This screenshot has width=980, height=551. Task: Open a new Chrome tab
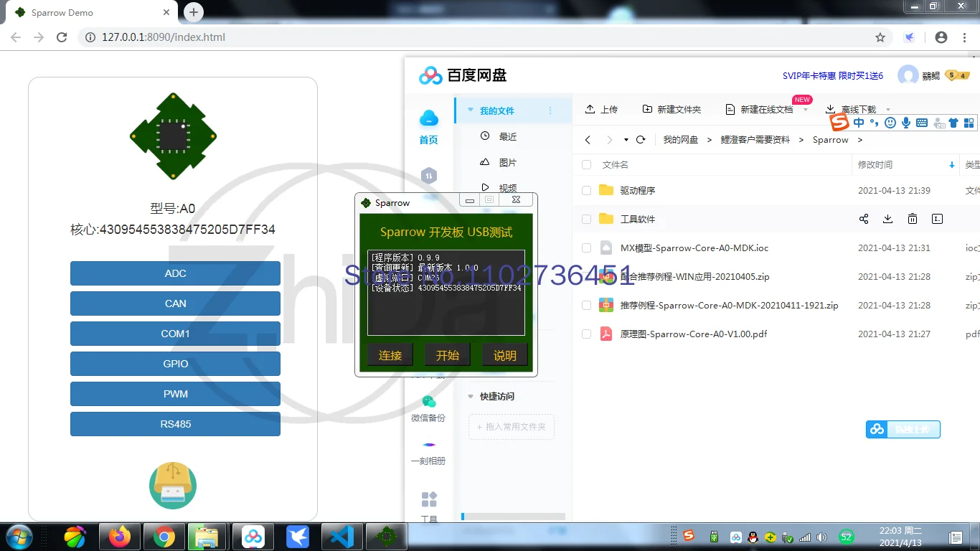click(x=193, y=12)
